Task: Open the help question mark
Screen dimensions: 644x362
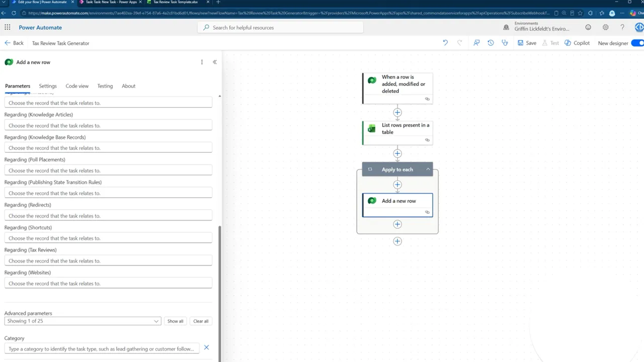Action: click(622, 27)
